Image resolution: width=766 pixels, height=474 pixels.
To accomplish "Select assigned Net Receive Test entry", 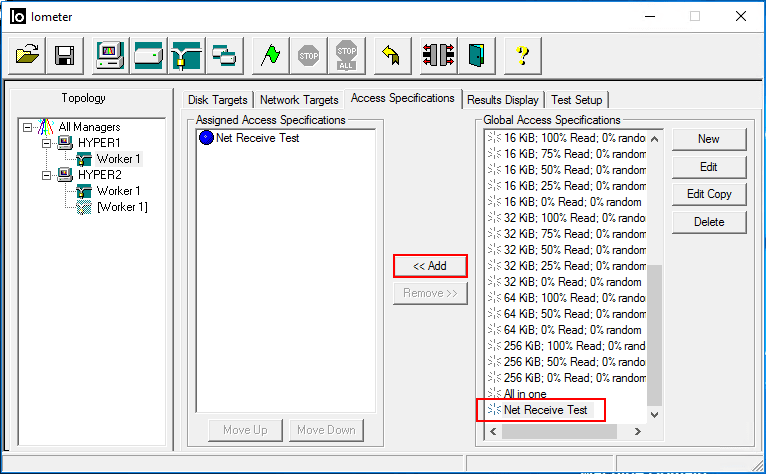I will (257, 138).
